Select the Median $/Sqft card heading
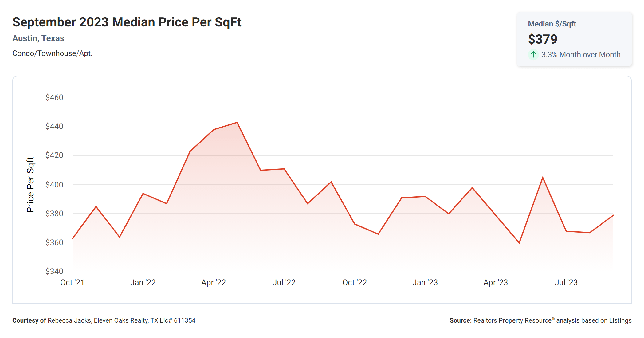Screen dimensions: 644x338 pos(552,24)
